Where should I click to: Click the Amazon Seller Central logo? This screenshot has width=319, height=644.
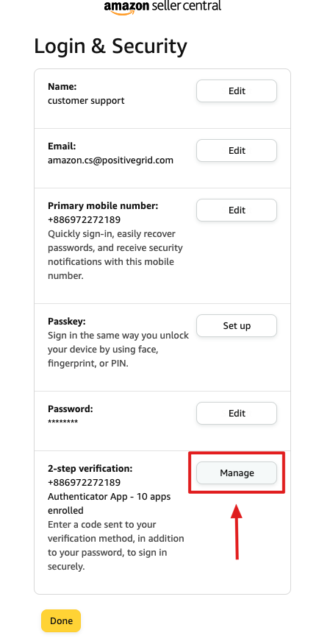tap(162, 7)
